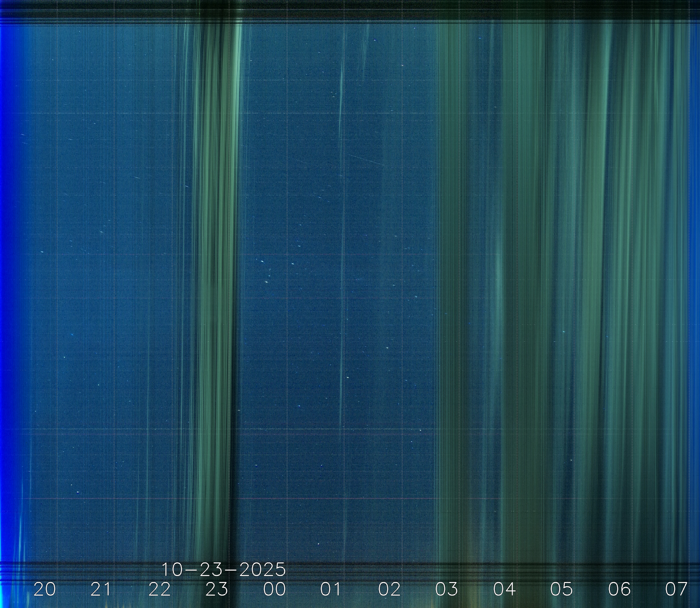Select the 23 hour marker
Screen dimensions: 700x608
coord(217,589)
